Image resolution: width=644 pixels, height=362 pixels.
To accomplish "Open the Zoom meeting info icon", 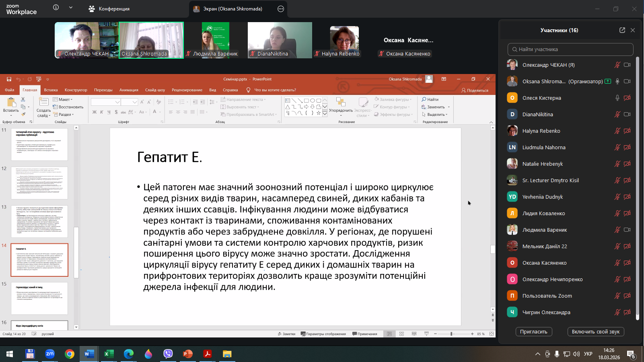I will coord(56,8).
